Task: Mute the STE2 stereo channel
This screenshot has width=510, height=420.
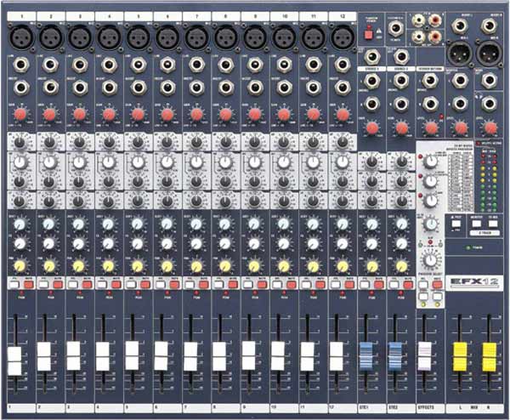Action: [407, 285]
